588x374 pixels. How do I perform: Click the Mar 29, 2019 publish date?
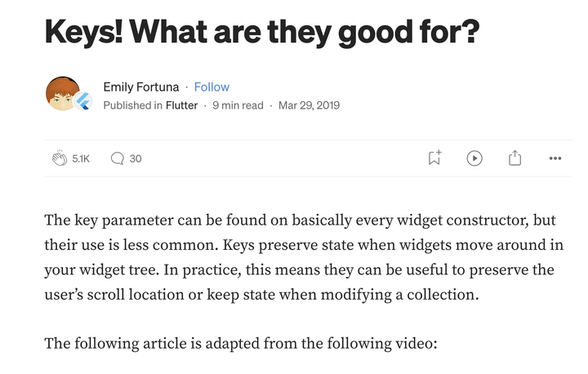(309, 105)
